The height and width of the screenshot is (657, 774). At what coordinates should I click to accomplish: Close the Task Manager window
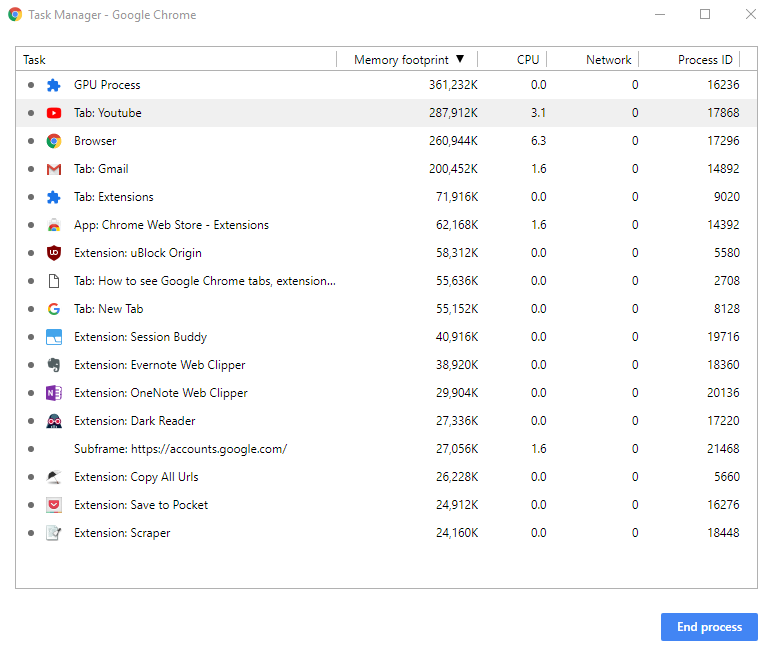coord(751,14)
